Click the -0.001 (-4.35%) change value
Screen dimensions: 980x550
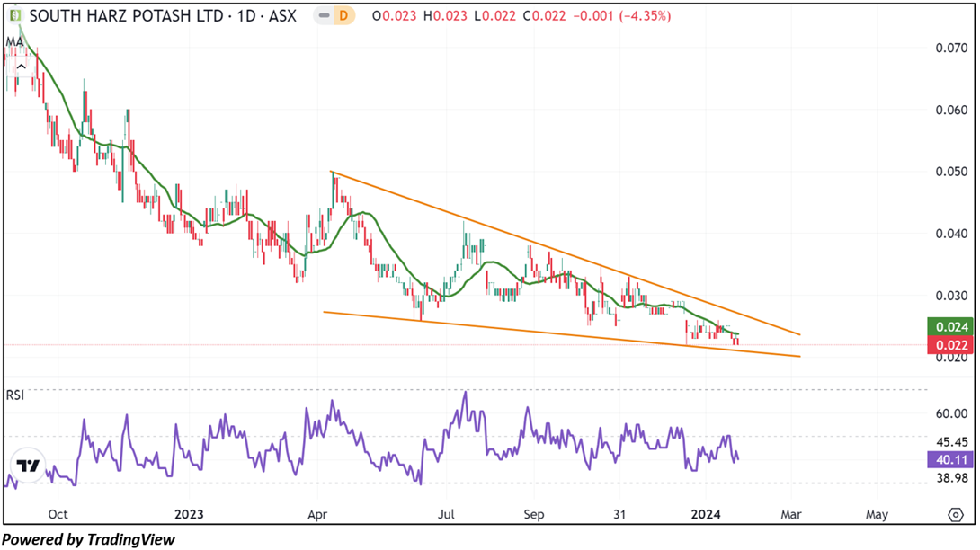click(x=621, y=15)
